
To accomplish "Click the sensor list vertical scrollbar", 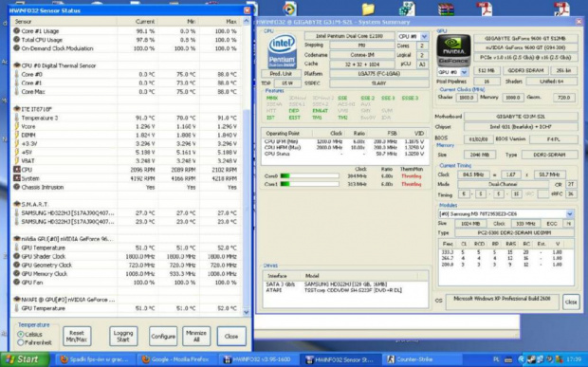I will [247, 167].
